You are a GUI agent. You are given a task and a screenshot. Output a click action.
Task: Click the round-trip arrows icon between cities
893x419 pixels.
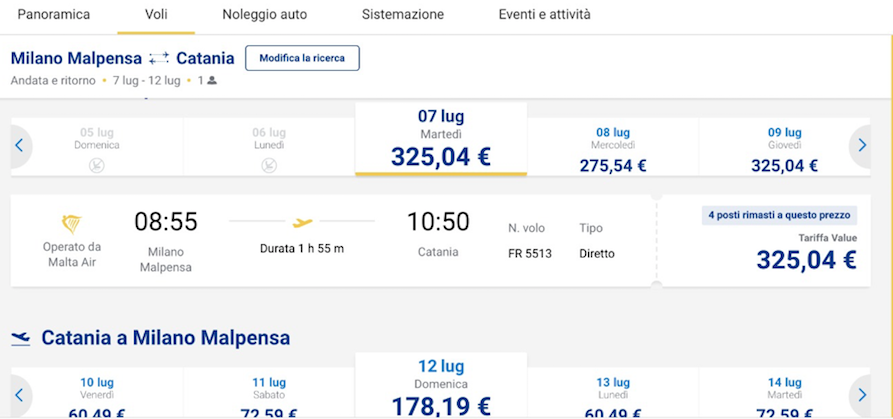[x=159, y=58]
